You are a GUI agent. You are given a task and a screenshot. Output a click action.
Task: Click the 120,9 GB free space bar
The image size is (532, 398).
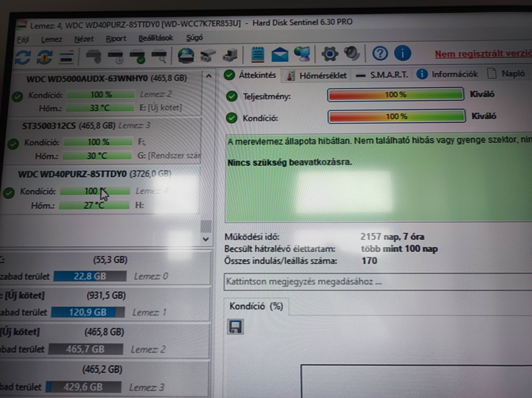(x=88, y=312)
